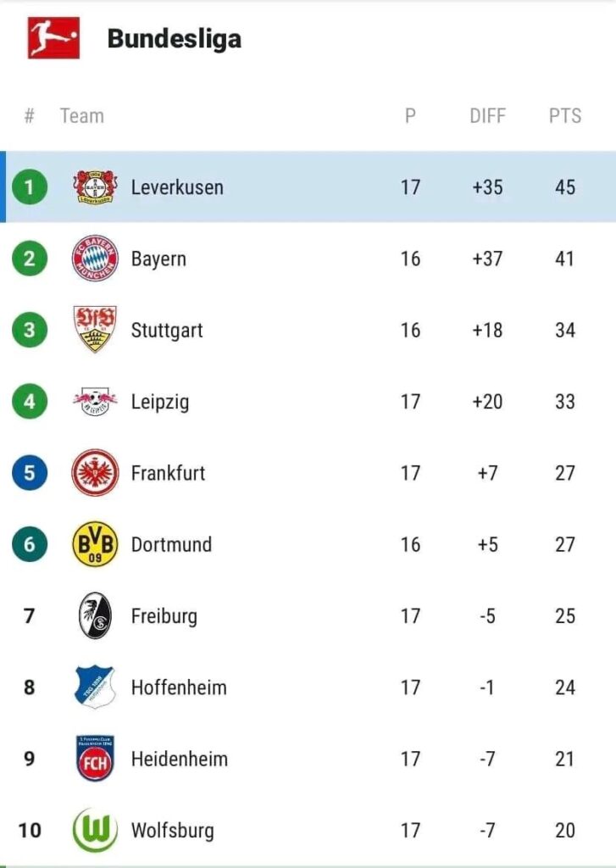Click the SC Freiburg club crest
The image size is (616, 868).
pos(95,615)
